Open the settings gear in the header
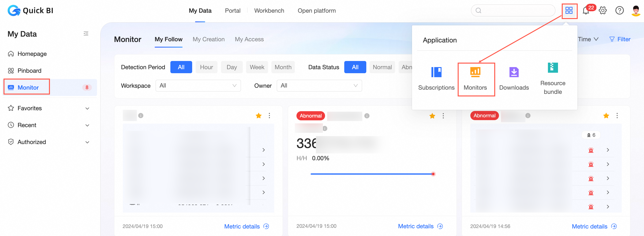 coord(603,11)
